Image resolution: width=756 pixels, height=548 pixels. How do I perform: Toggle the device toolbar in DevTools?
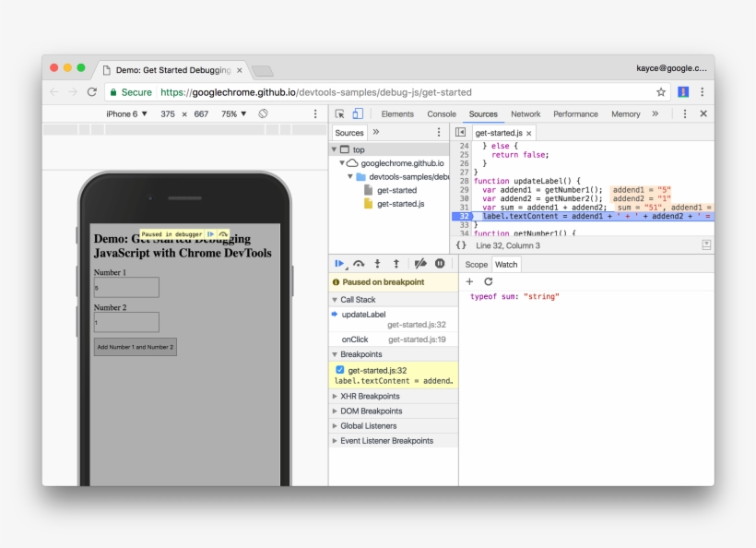(x=358, y=114)
